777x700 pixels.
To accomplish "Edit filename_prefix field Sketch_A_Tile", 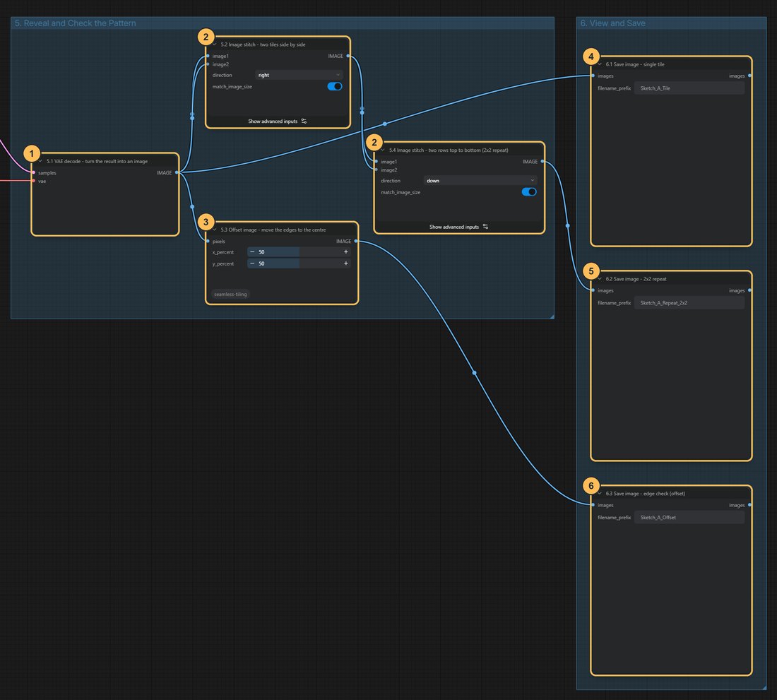I will (689, 88).
